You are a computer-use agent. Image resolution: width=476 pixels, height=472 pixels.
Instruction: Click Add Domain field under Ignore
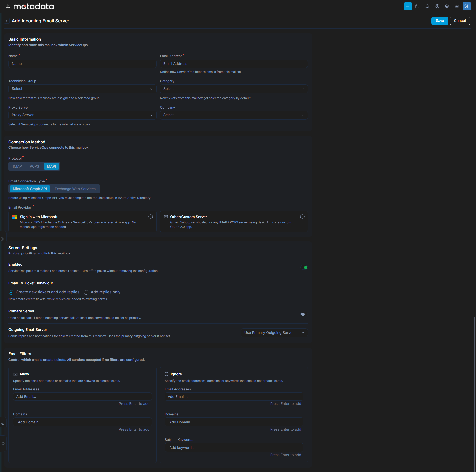[x=234, y=422]
